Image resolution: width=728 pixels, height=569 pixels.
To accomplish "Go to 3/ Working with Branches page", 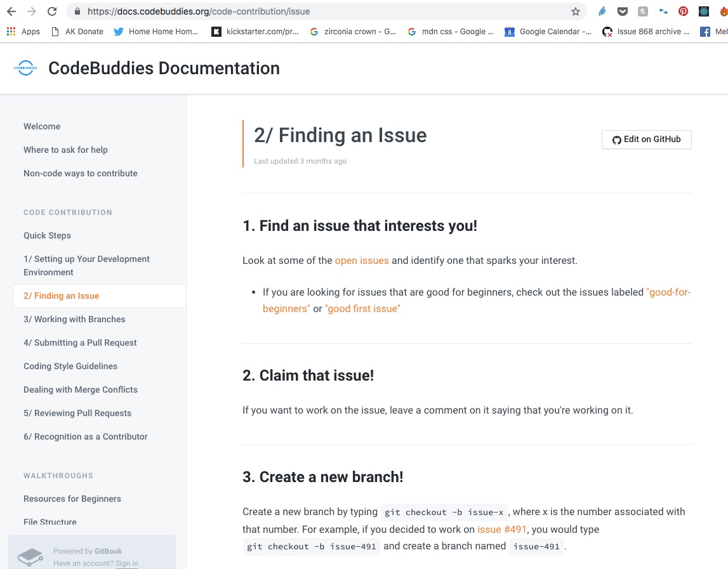I will pos(74,319).
